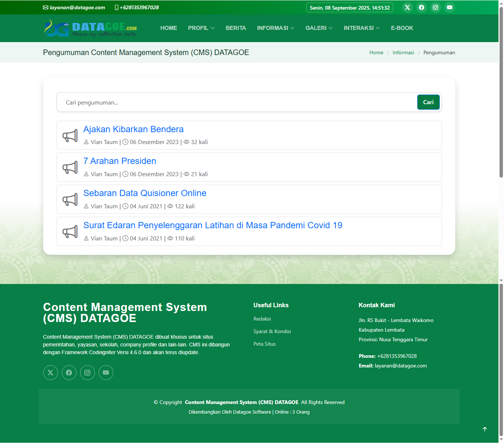
Task: Click the footer Instagram circle icon
Action: (88, 373)
